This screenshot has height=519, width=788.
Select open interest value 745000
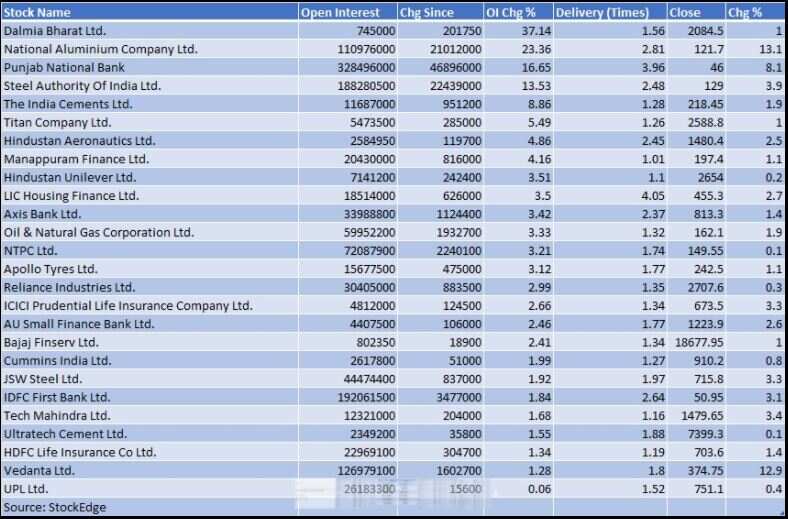376,31
